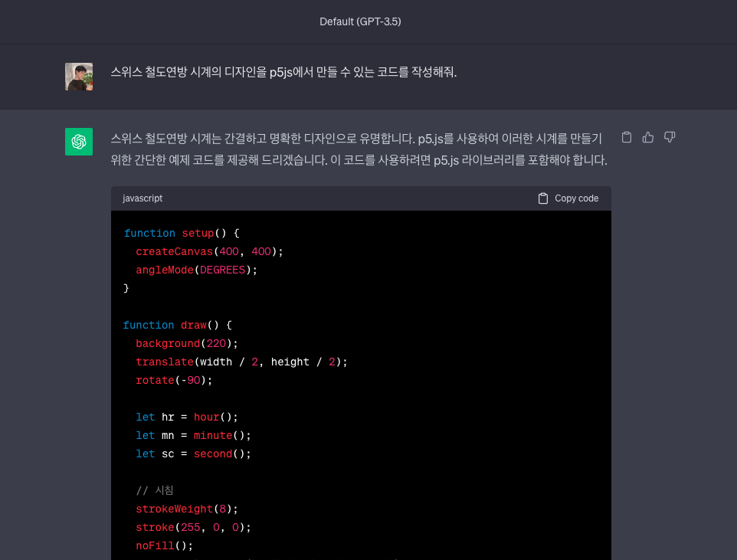
Task: Click the javascript label on the code block
Action: [x=142, y=198]
